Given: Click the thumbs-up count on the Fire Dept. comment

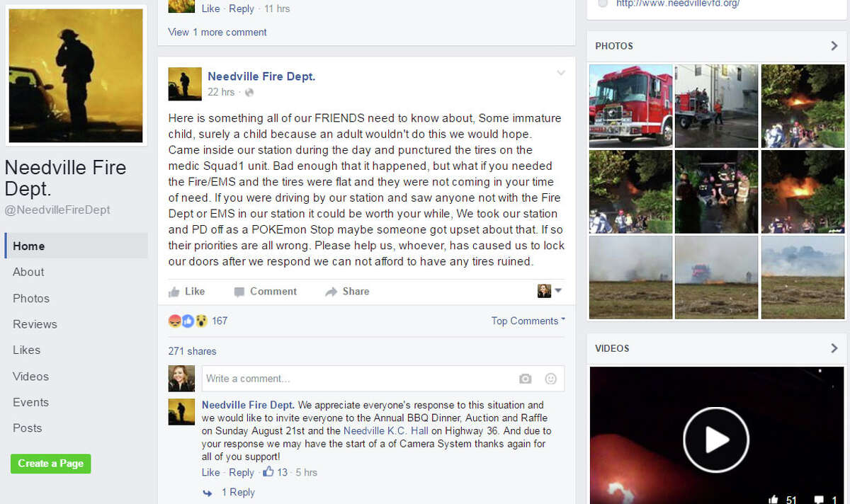Looking at the screenshot, I should click(275, 472).
